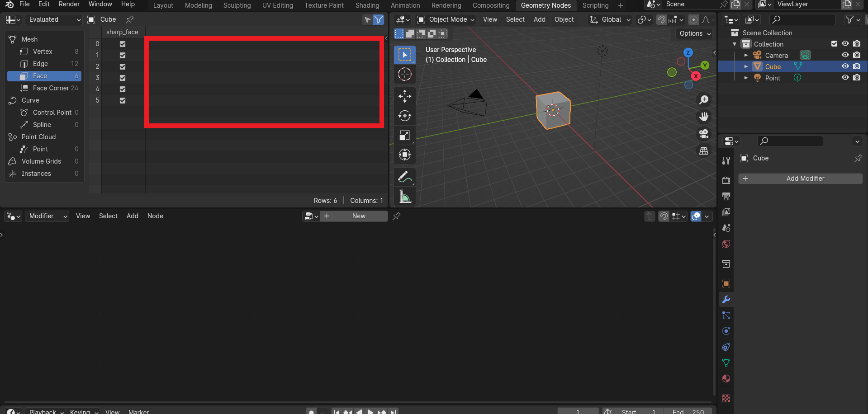Open the Modifiers wrench properties tab
This screenshot has width=868, height=414.
726,300
